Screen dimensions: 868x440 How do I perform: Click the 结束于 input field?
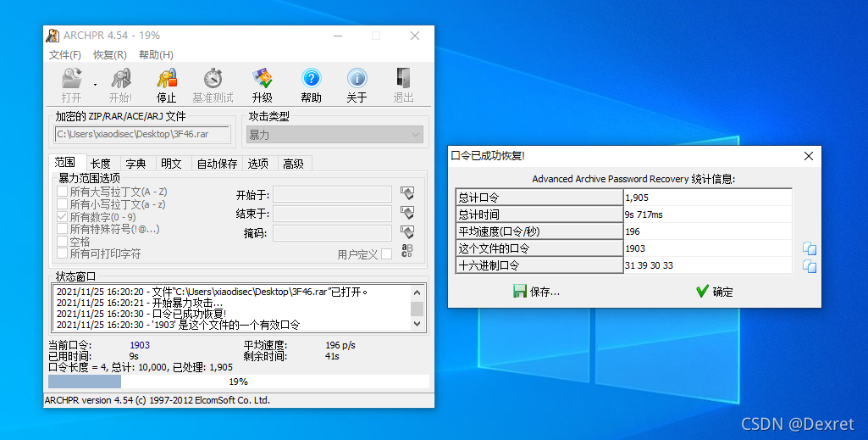[x=332, y=214]
